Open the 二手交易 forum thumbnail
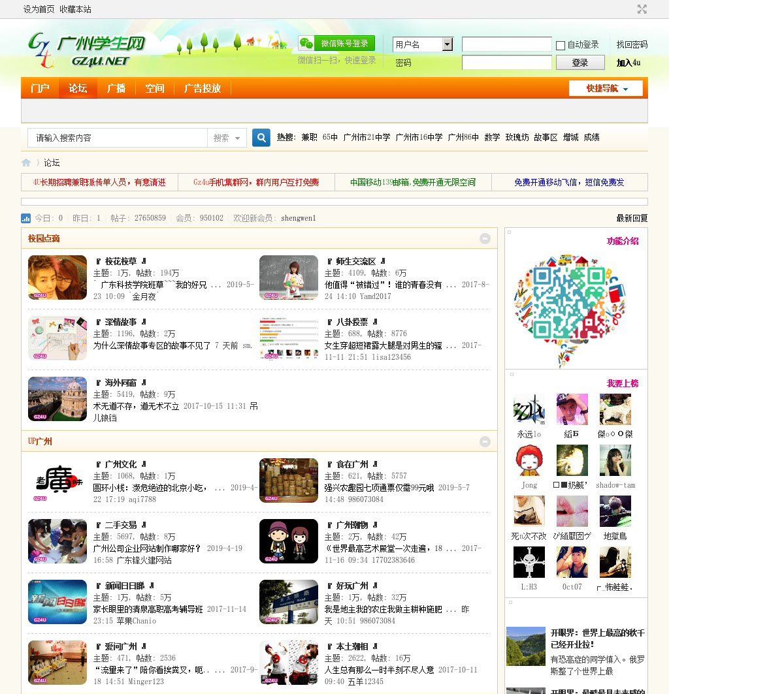784x694 pixels. [x=57, y=541]
